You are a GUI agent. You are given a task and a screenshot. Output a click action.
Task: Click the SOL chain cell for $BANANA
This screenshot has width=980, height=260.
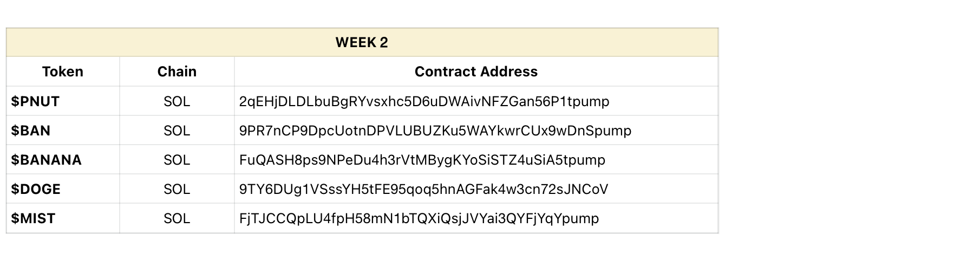click(177, 160)
